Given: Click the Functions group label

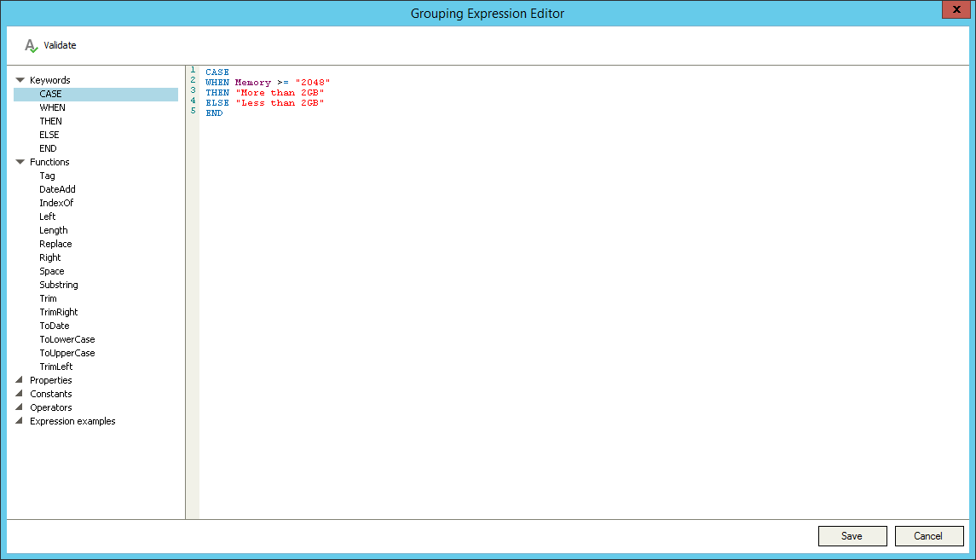Looking at the screenshot, I should (49, 162).
